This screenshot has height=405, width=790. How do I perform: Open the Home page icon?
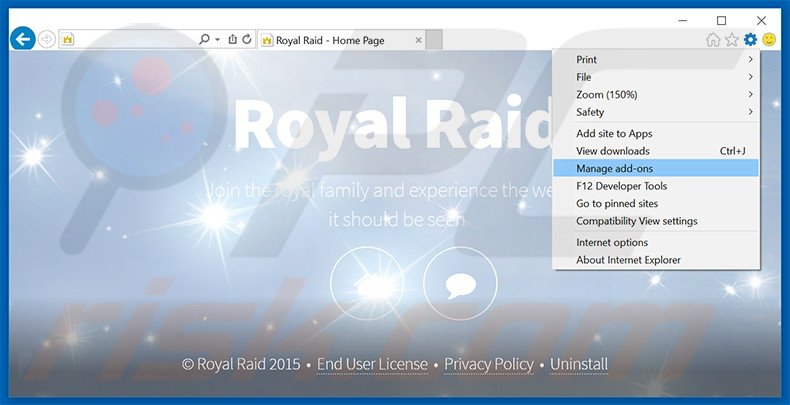[x=712, y=40]
